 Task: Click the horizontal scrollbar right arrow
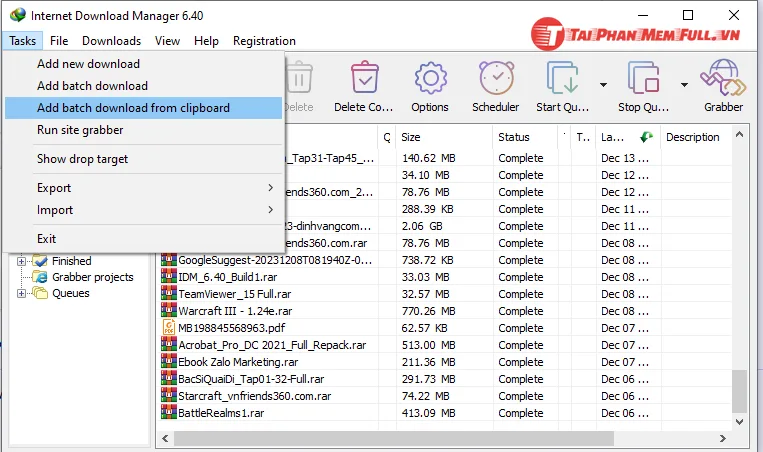[723, 438]
